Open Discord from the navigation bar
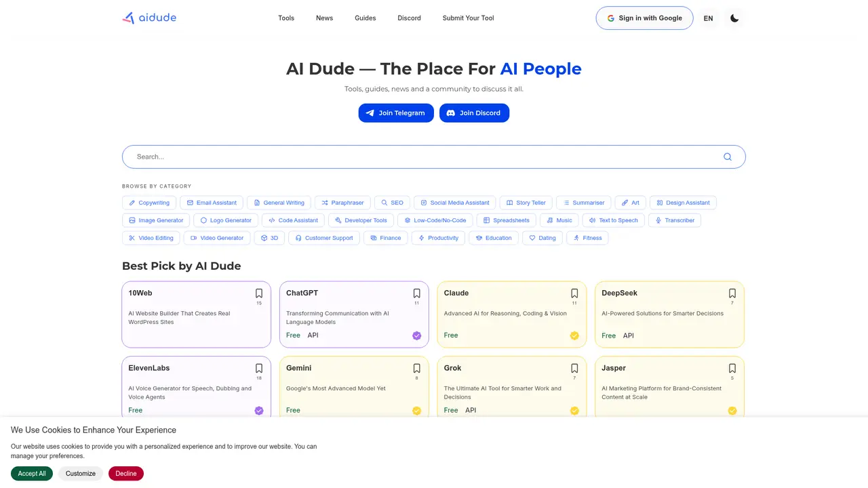The height and width of the screenshot is (488, 868). click(x=409, y=18)
